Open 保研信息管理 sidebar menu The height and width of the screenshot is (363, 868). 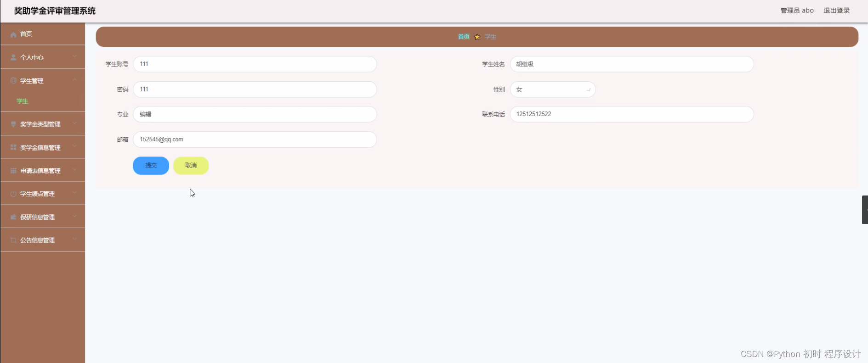click(x=43, y=217)
